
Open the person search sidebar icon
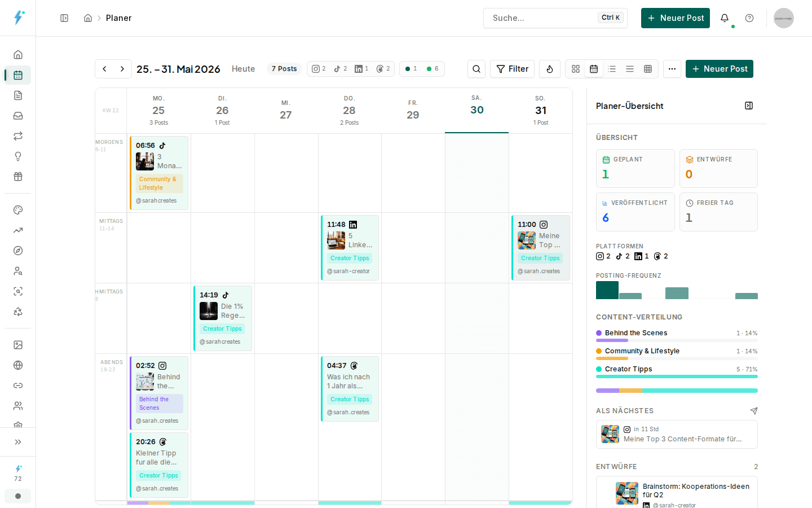(18, 271)
